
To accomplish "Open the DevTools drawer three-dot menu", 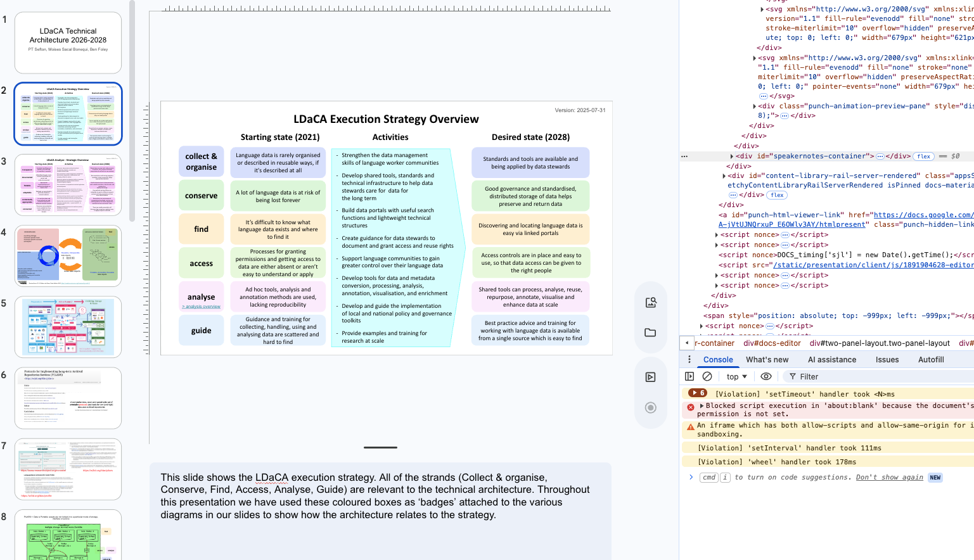I will point(689,359).
